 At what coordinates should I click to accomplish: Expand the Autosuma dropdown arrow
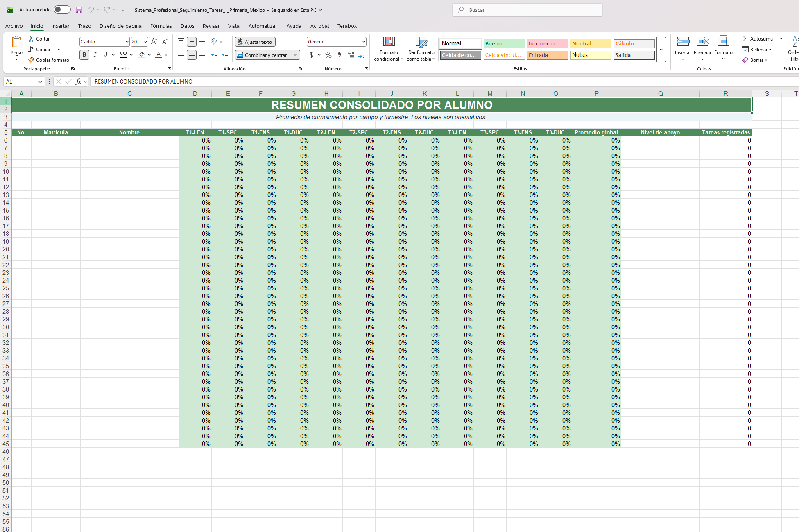(x=781, y=38)
